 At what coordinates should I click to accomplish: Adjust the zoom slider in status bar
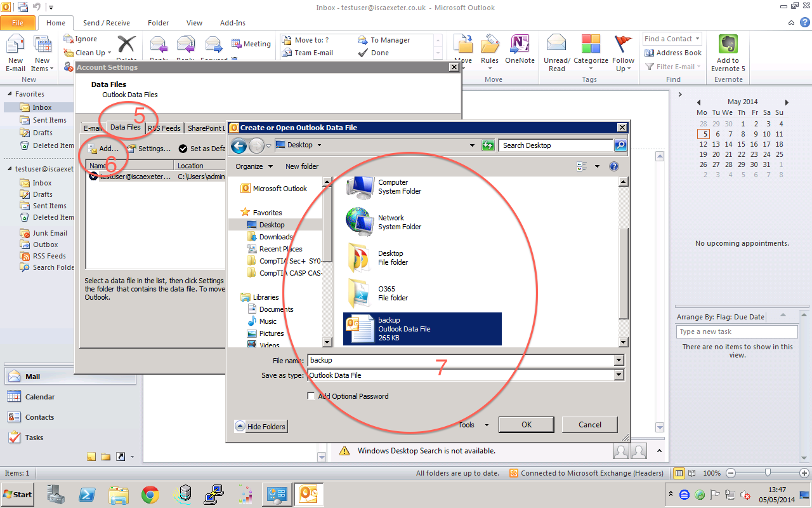coord(768,473)
